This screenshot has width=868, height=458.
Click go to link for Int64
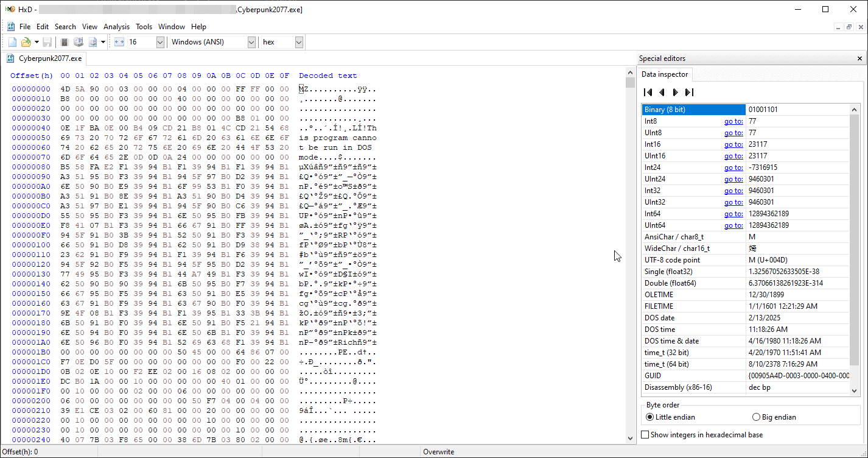pyautogui.click(x=733, y=214)
